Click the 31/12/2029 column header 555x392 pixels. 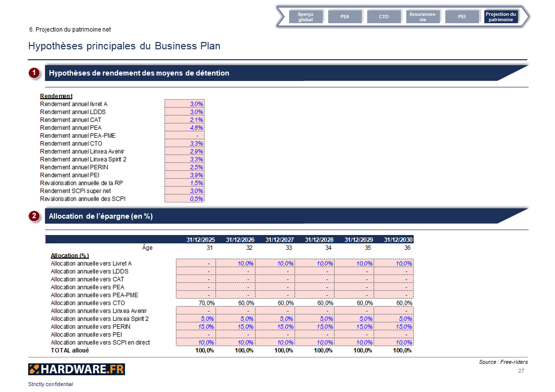pos(359,239)
